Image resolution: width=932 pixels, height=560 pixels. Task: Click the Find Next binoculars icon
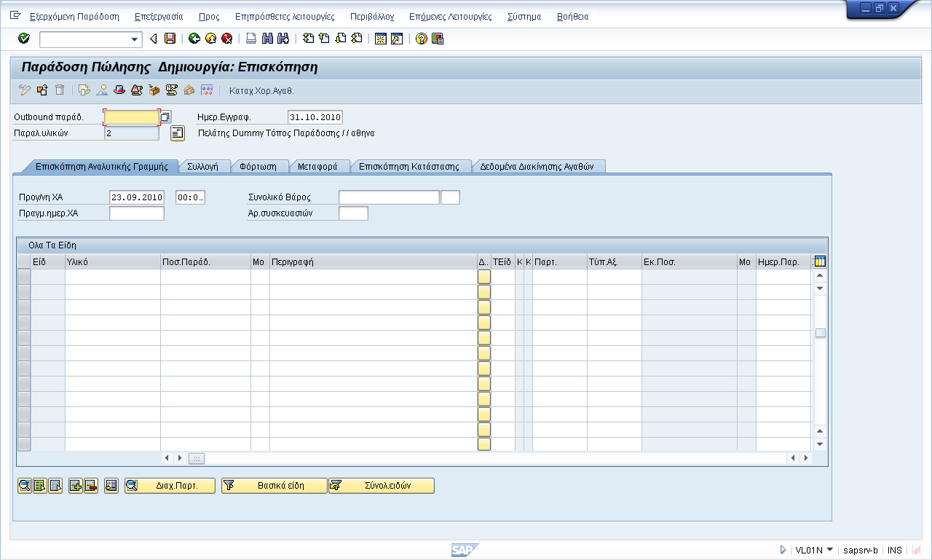pyautogui.click(x=283, y=39)
